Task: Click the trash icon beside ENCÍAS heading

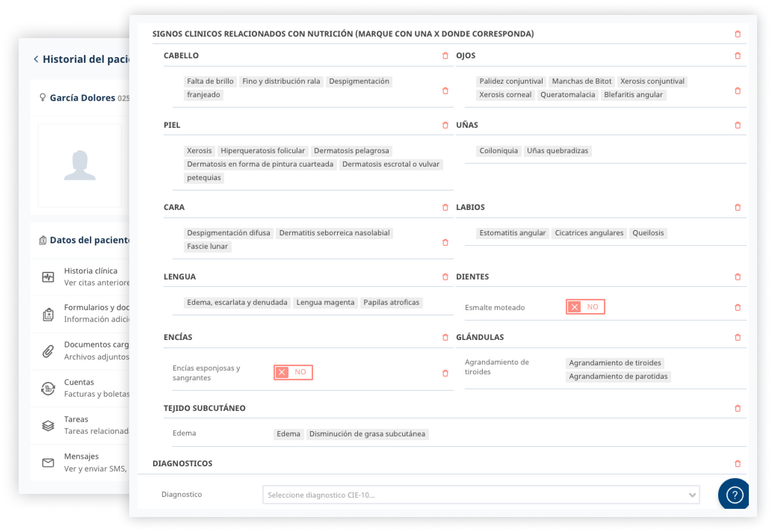Action: pyautogui.click(x=445, y=337)
